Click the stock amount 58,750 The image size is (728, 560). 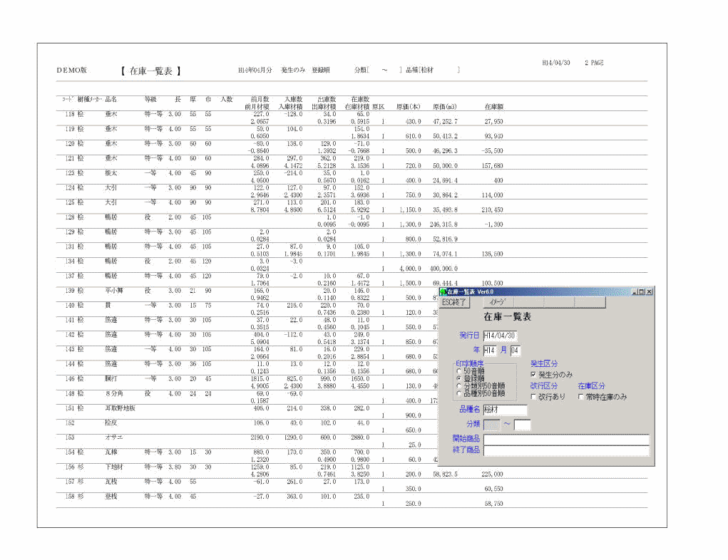click(493, 504)
